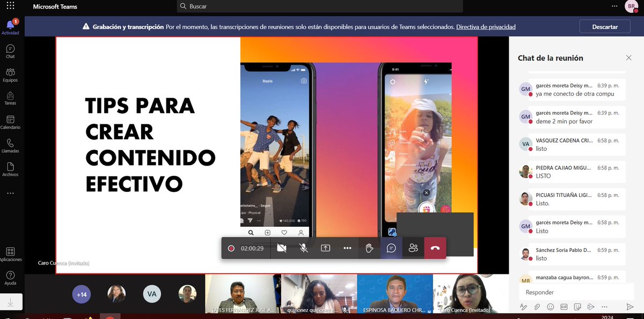Viewport: 644px width, 319px height.
Task: Hang up and leave the meeting
Action: pyautogui.click(x=435, y=248)
